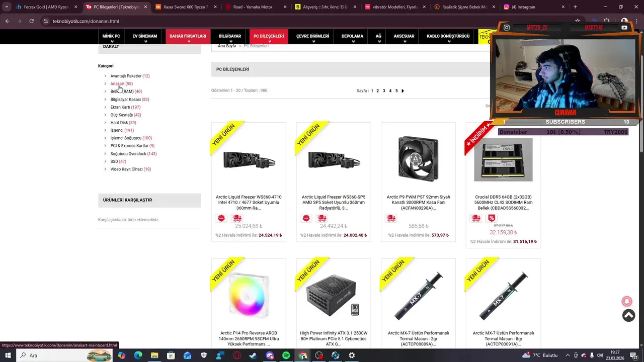Open Microsoft Edge from the taskbar

138,355
